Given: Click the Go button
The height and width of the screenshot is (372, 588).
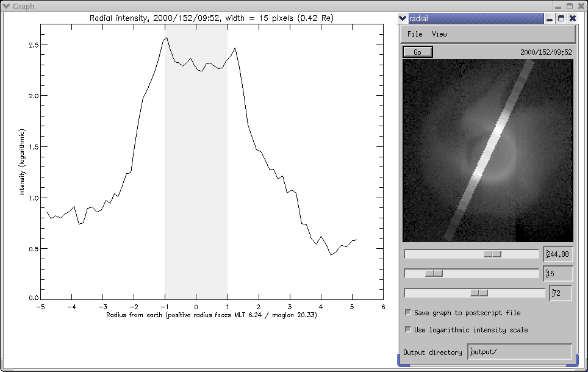Looking at the screenshot, I should point(418,52).
